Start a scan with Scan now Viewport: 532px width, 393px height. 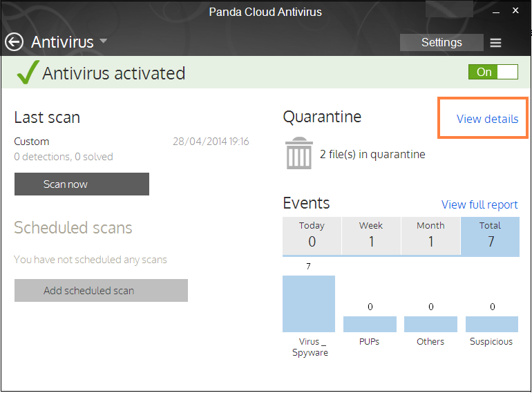[x=82, y=184]
